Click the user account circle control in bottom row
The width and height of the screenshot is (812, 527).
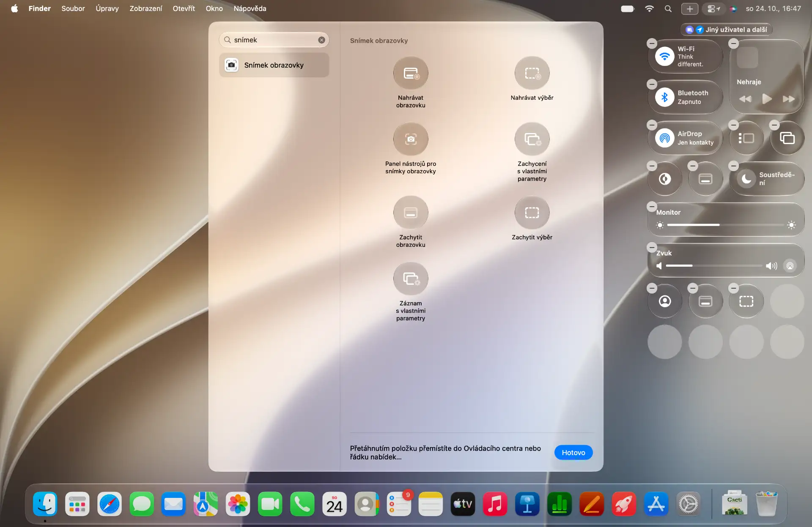click(x=665, y=301)
